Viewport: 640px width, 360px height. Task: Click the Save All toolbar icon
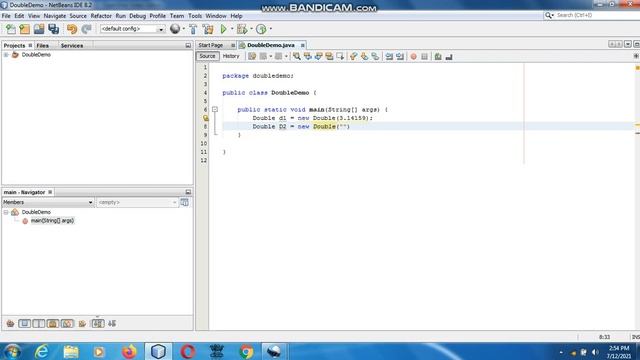tap(53, 29)
